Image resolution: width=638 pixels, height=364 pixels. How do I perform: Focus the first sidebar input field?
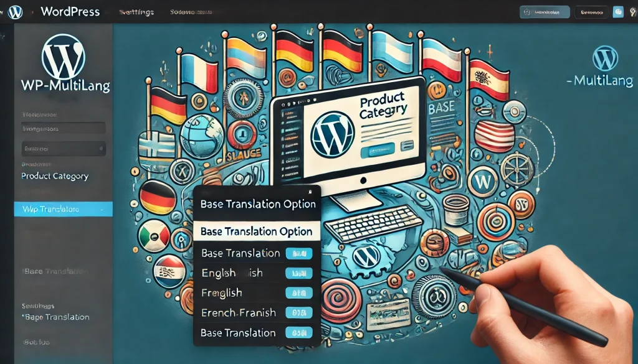click(x=64, y=129)
